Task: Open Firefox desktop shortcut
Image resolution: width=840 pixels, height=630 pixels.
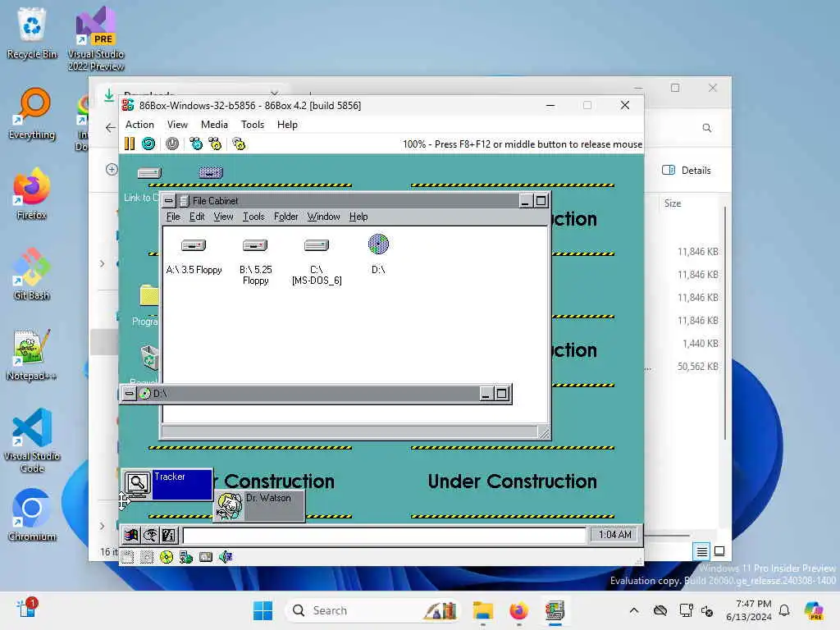Action: click(32, 194)
